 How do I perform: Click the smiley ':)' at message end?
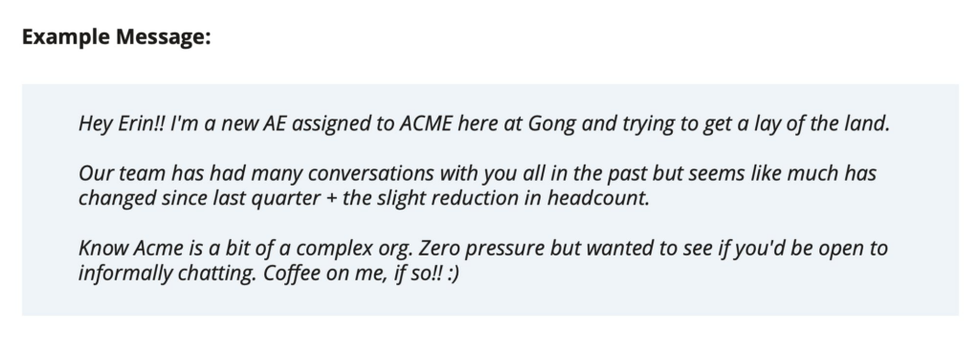tap(453, 274)
